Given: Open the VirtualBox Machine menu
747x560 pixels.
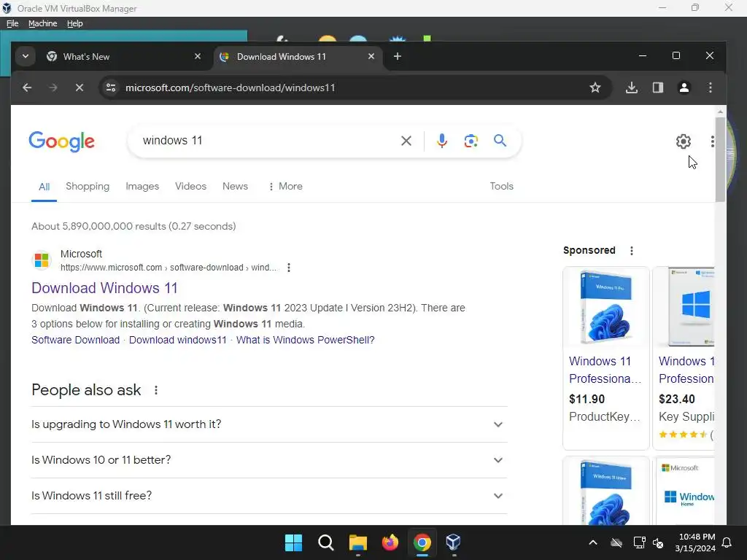Looking at the screenshot, I should (43, 23).
